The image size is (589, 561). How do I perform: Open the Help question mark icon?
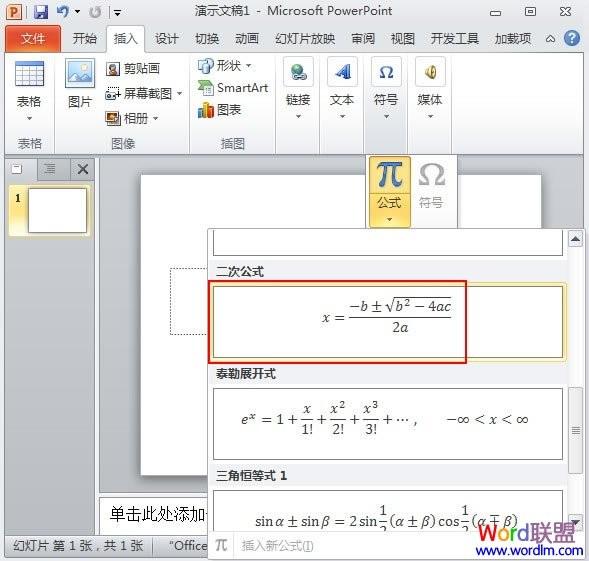[x=572, y=38]
